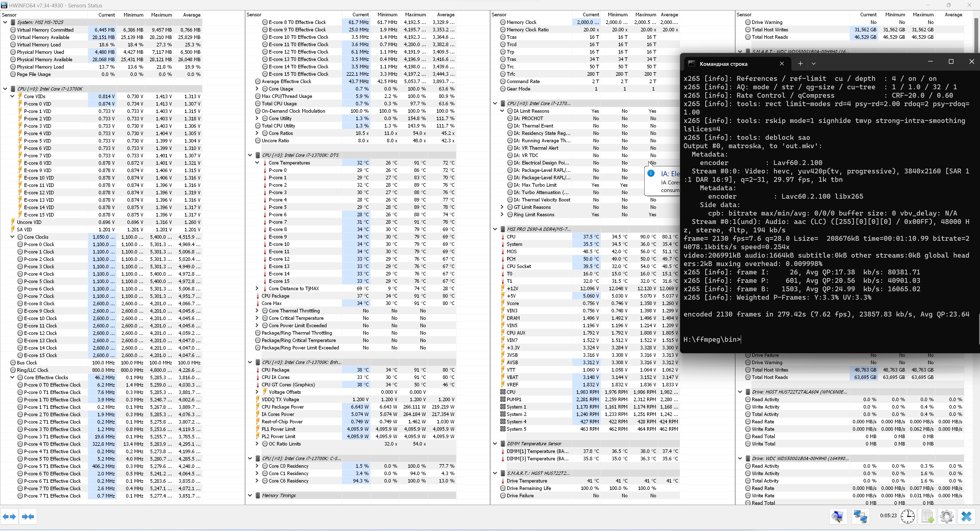Screen dimensions: 980x531
Task: Open the terminal new tab dropdown arrow
Action: point(814,64)
